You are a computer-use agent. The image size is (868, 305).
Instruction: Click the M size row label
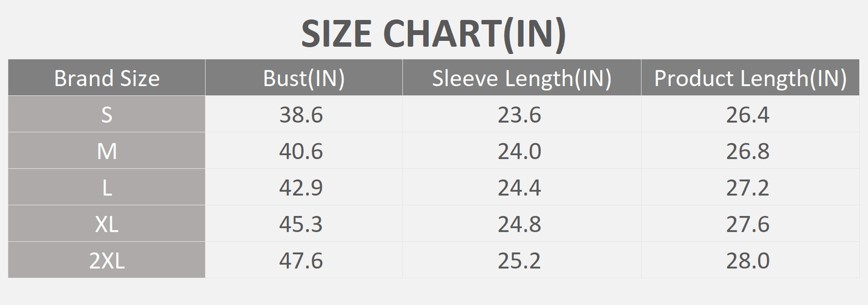click(x=107, y=151)
